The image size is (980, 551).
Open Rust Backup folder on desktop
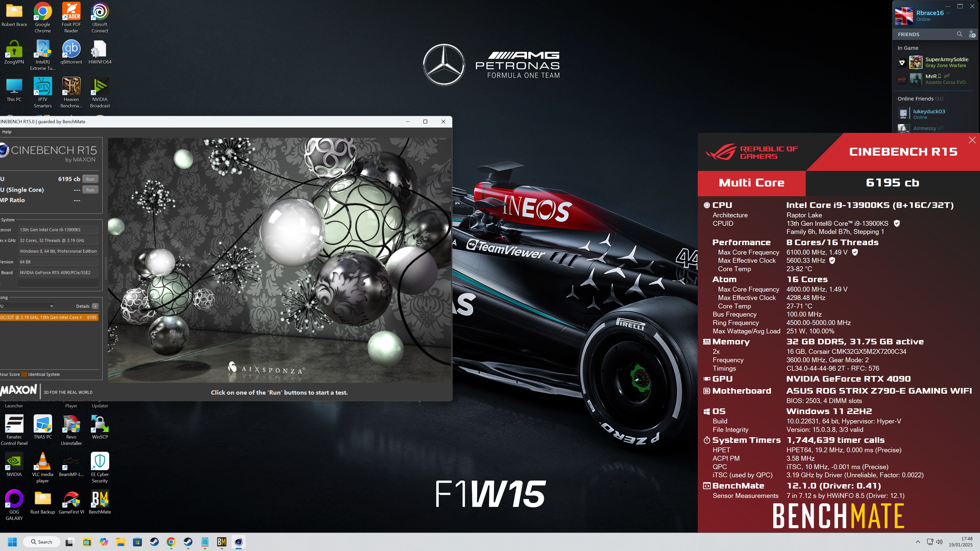pos(43,502)
